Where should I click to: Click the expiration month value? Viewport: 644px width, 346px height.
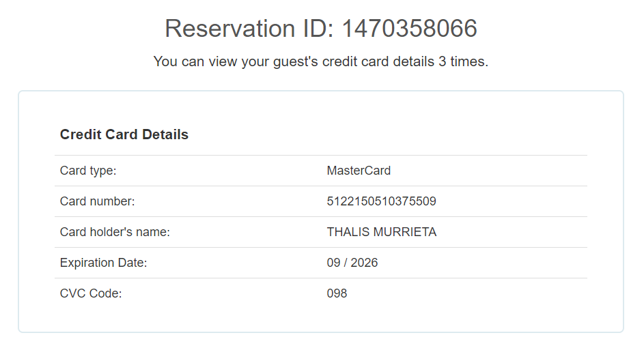tap(333, 263)
